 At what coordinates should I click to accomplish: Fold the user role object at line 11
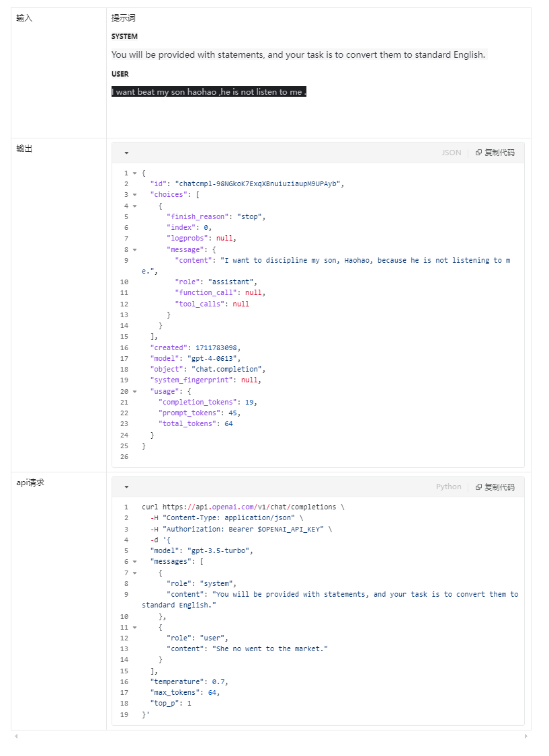(x=135, y=627)
